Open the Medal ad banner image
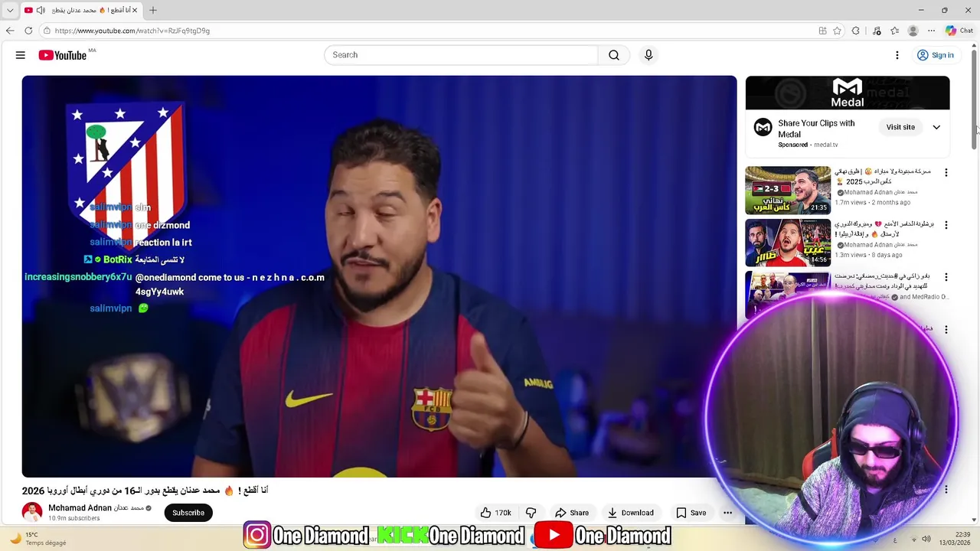The height and width of the screenshot is (551, 980). click(848, 93)
